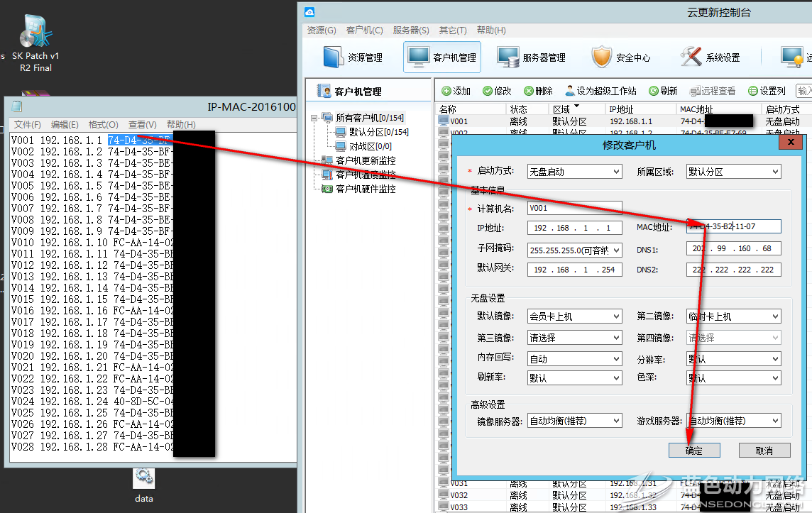Click the 取消 button
This screenshot has width=812, height=513.
[764, 451]
